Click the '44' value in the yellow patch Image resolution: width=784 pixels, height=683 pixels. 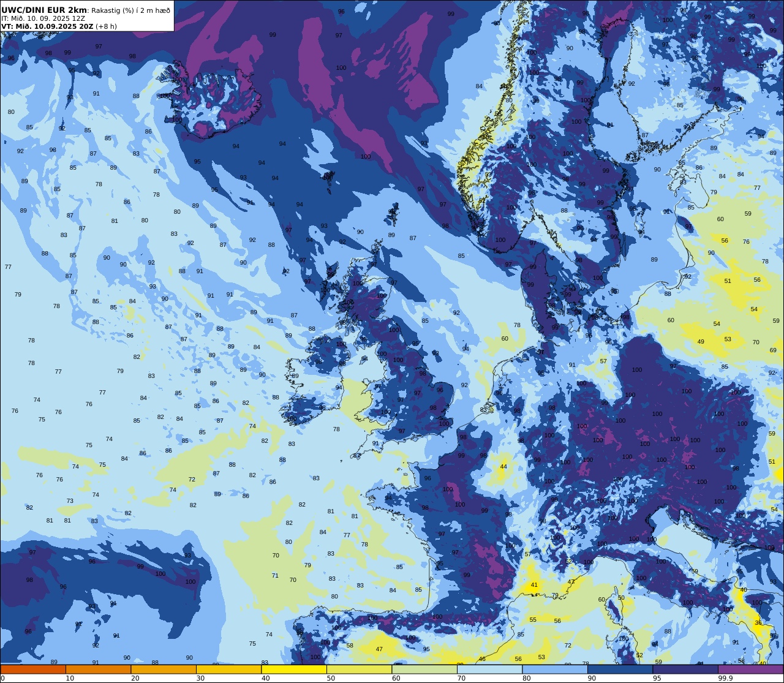503,467
